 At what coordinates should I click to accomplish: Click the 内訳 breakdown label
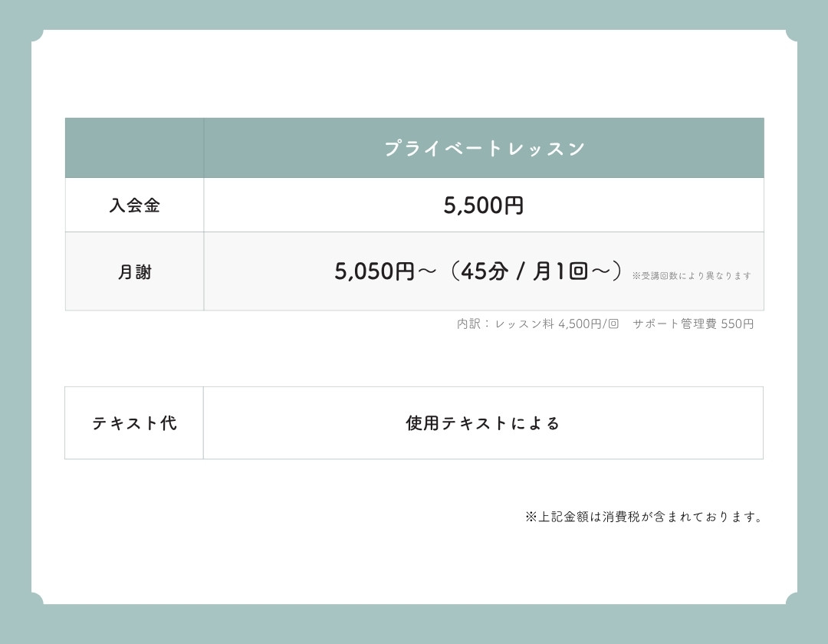[x=468, y=324]
